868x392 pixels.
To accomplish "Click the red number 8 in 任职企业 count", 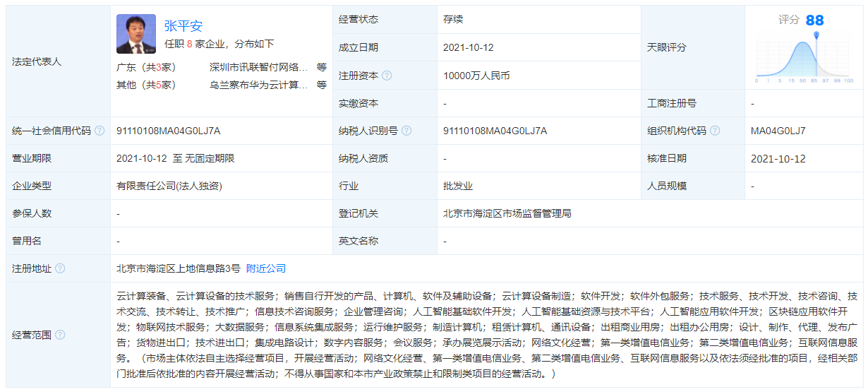I will coord(190,44).
